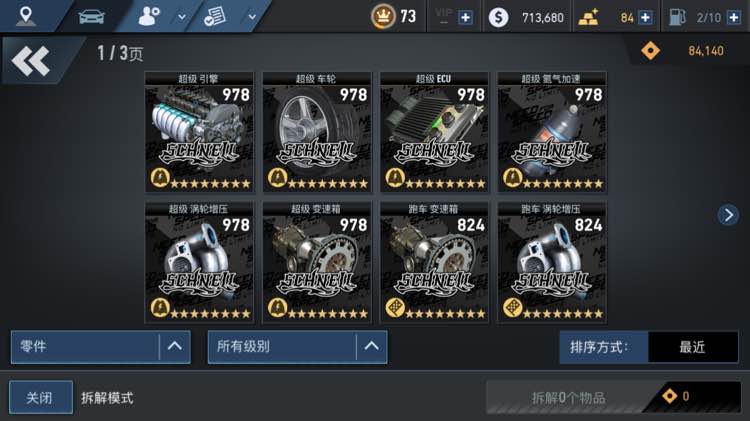
Task: Select the 跑车 变速箱 824 gearbox card
Action: [x=434, y=262]
